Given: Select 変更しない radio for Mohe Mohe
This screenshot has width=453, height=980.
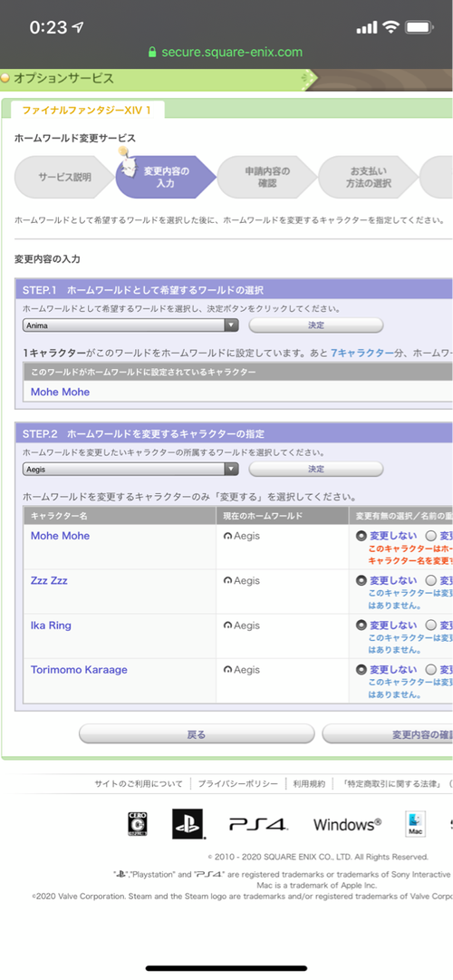Looking at the screenshot, I should tap(361, 536).
